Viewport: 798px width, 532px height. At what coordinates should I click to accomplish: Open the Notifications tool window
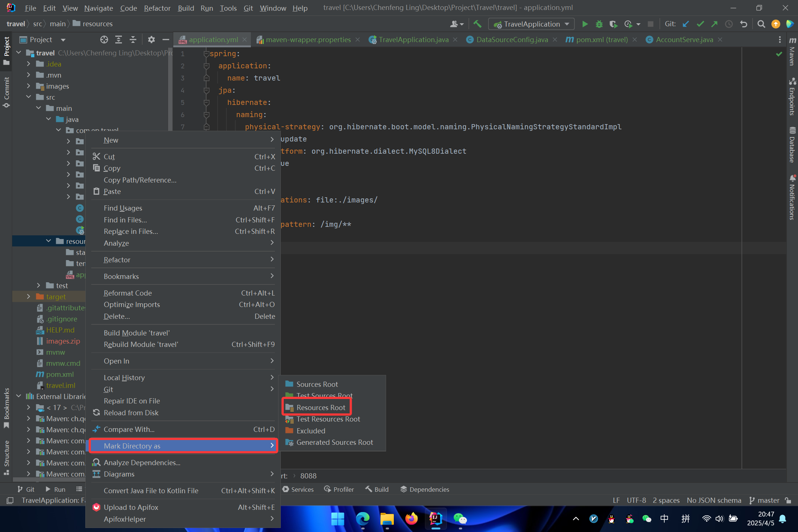792,198
